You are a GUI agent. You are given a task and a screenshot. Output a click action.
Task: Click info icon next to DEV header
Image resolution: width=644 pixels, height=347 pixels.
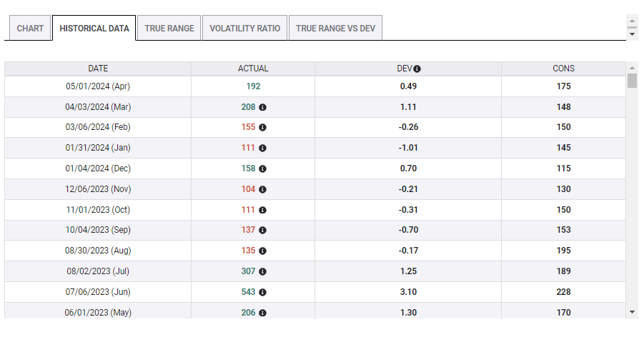click(417, 69)
